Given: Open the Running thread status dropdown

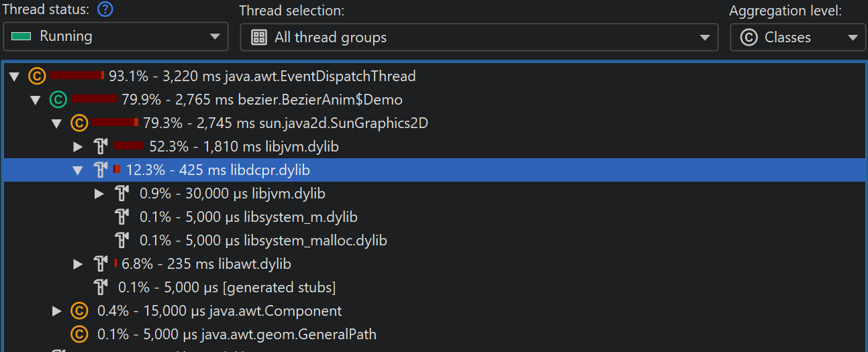Looking at the screenshot, I should click(115, 37).
